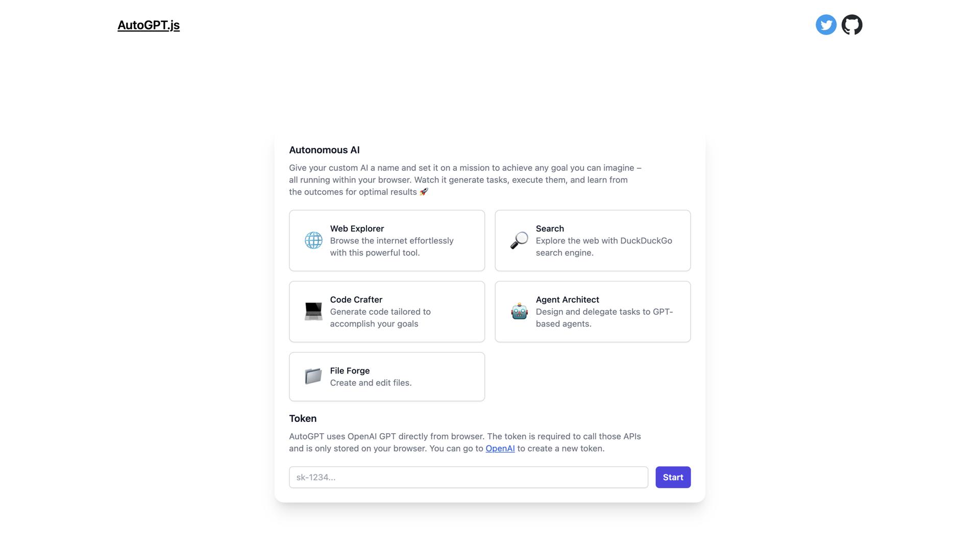Select the Search card title
Viewport: 980px width, 551px height.
point(550,229)
